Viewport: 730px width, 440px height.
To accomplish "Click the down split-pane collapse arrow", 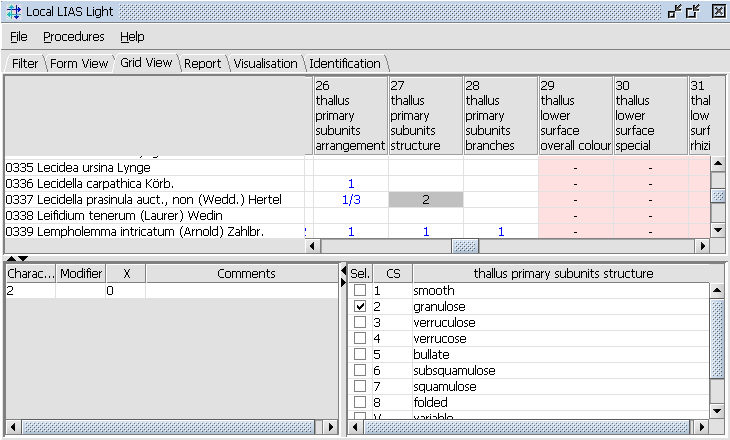I will click(23, 258).
